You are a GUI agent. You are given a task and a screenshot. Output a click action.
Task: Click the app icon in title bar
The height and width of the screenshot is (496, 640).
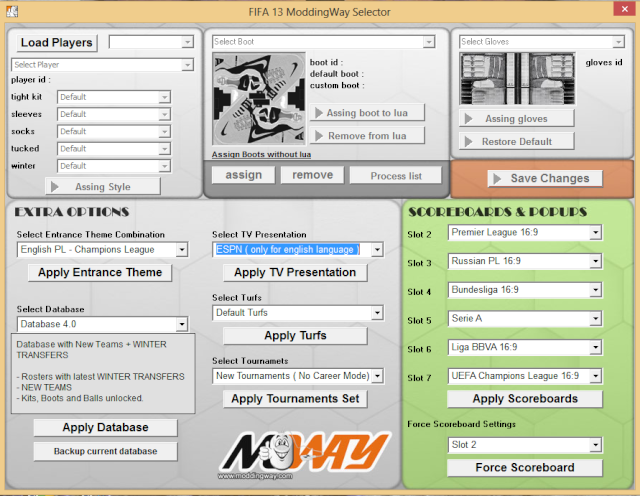(12, 11)
